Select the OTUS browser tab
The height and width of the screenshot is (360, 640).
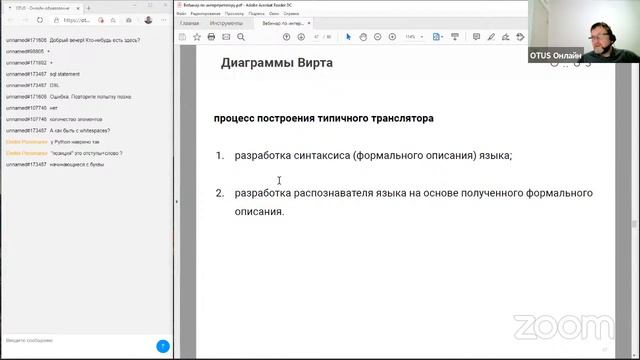tap(42, 8)
